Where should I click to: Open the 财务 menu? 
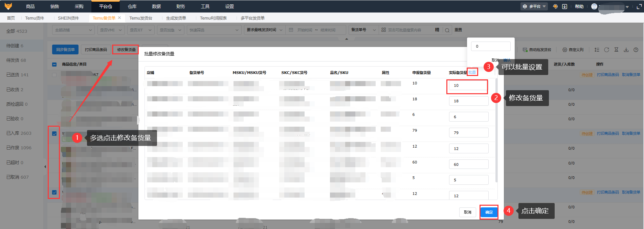181,6
